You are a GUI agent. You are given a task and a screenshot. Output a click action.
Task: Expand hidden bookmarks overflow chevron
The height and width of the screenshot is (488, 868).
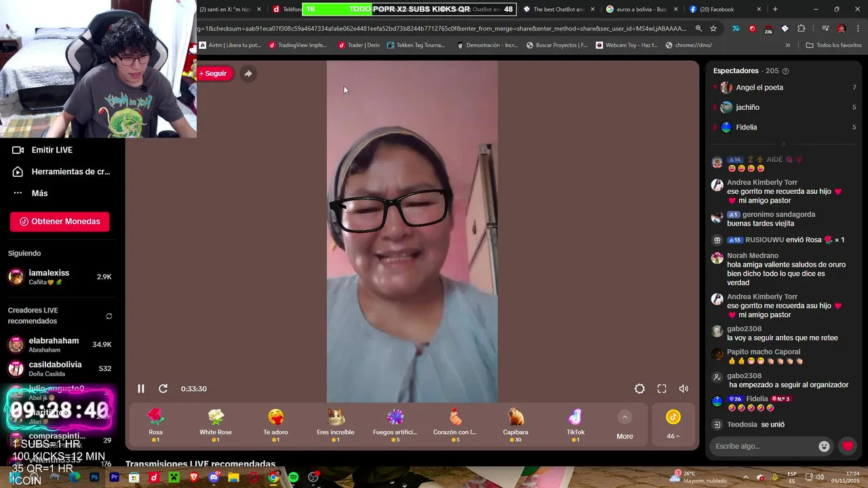click(788, 45)
